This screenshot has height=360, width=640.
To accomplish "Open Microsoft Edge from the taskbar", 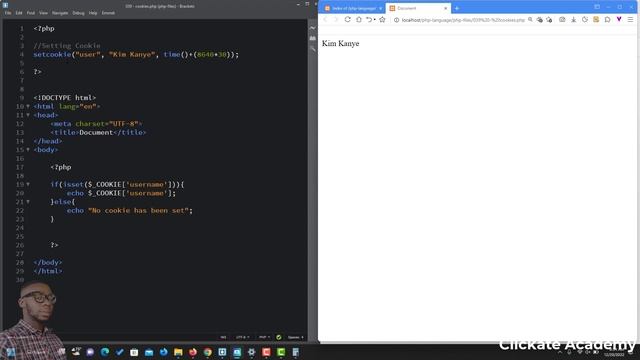I will (x=104, y=352).
